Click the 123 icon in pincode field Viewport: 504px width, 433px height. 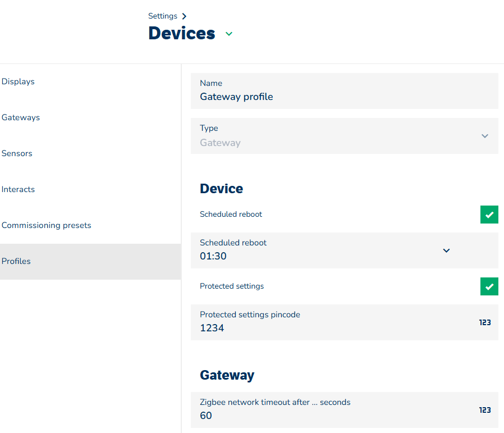(x=485, y=322)
